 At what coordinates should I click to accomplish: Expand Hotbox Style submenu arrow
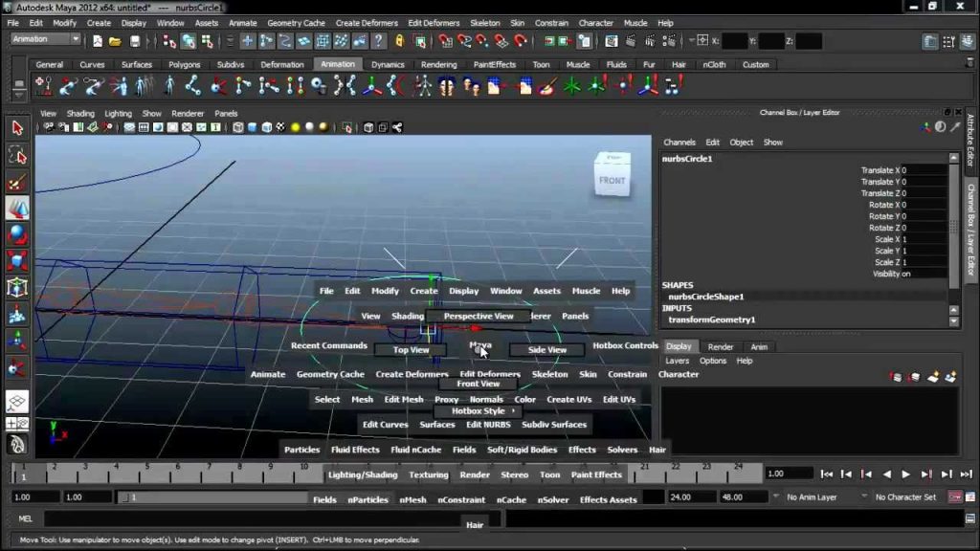point(514,411)
